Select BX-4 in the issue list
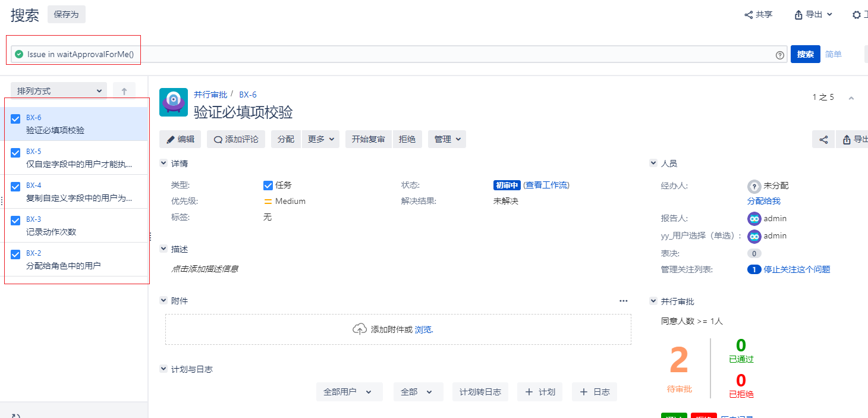 tap(79, 191)
